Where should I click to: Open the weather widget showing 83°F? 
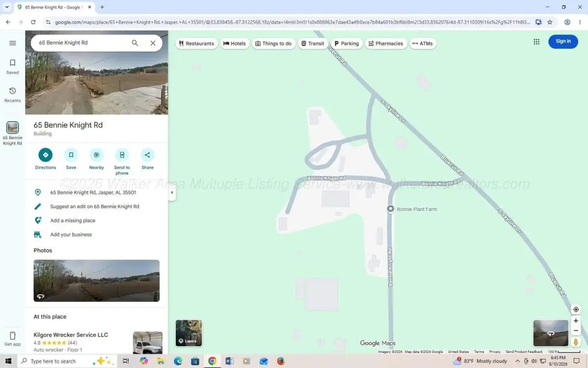coord(480,361)
